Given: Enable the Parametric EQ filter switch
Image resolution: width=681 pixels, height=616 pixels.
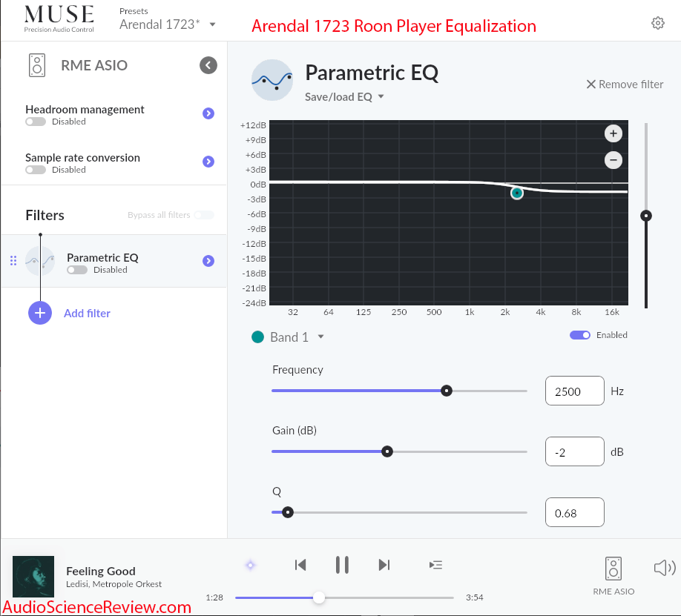Looking at the screenshot, I should (77, 270).
